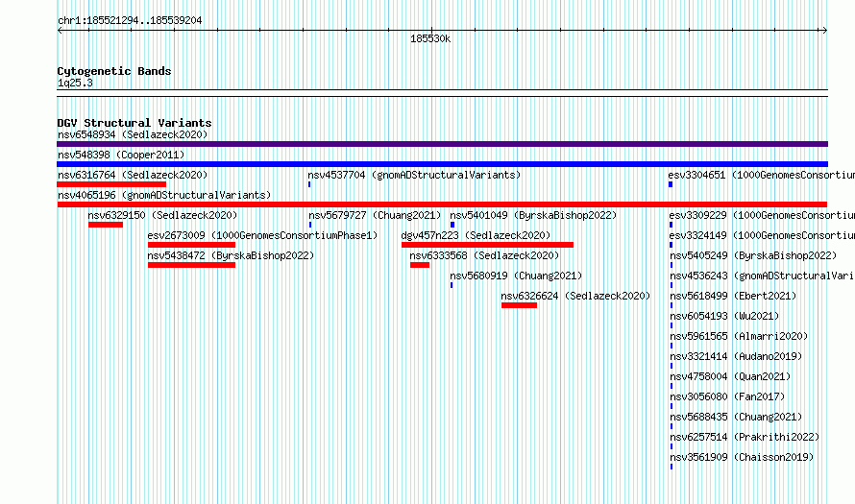Click the red bar under nsv6329150

[x=106, y=225]
